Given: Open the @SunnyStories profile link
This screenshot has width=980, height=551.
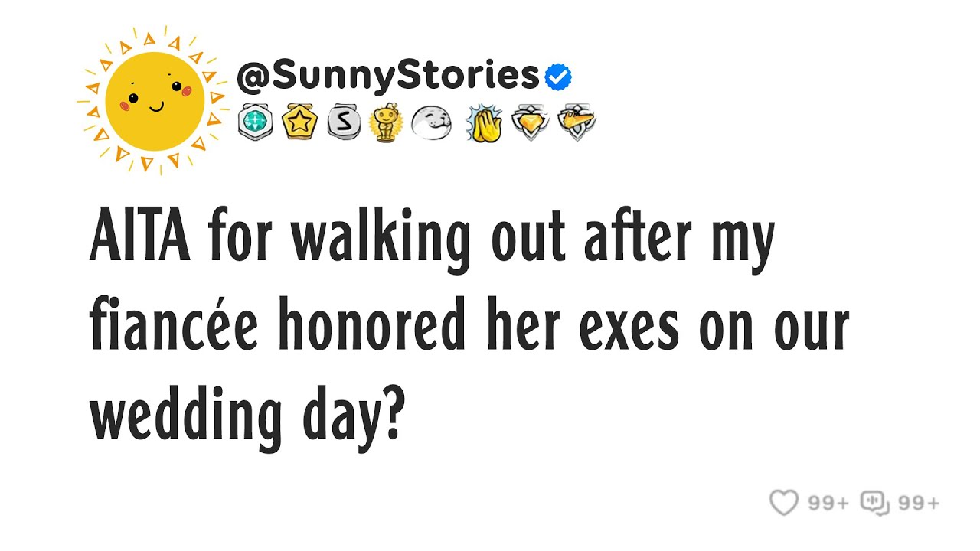Looking at the screenshot, I should click(x=388, y=76).
